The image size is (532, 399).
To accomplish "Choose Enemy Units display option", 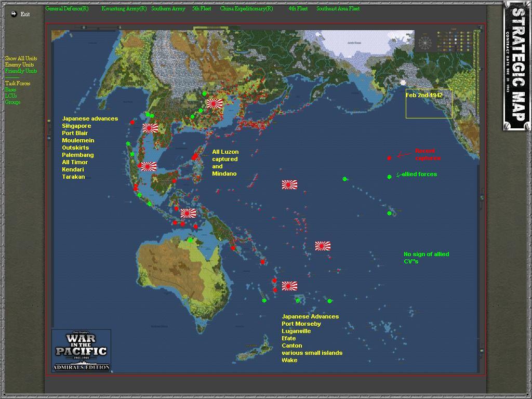I will pyautogui.click(x=19, y=64).
